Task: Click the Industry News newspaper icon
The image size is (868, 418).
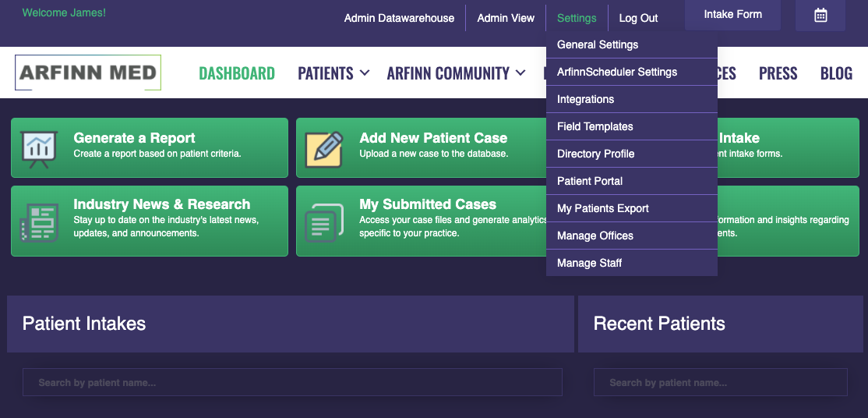Action: point(39,222)
